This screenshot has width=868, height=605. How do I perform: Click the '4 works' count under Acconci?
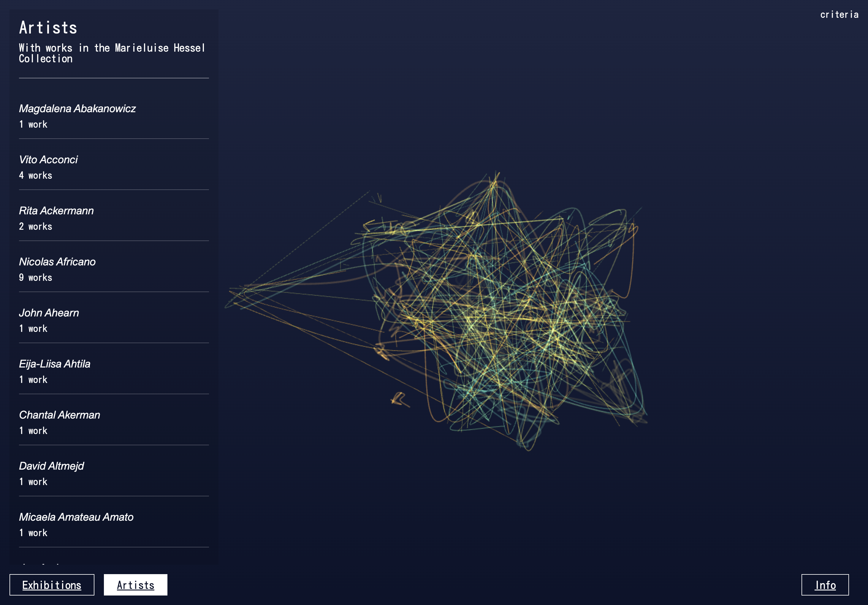[x=36, y=176]
